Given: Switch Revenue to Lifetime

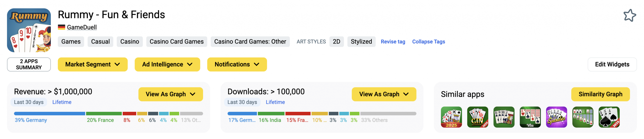Looking at the screenshot, I should (62, 102).
